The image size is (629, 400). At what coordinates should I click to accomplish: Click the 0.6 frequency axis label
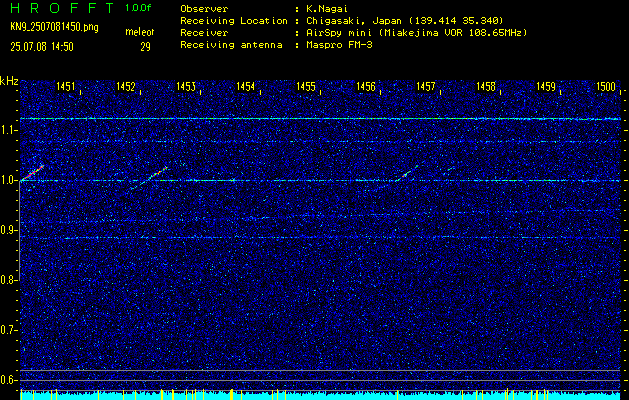pos(7,380)
